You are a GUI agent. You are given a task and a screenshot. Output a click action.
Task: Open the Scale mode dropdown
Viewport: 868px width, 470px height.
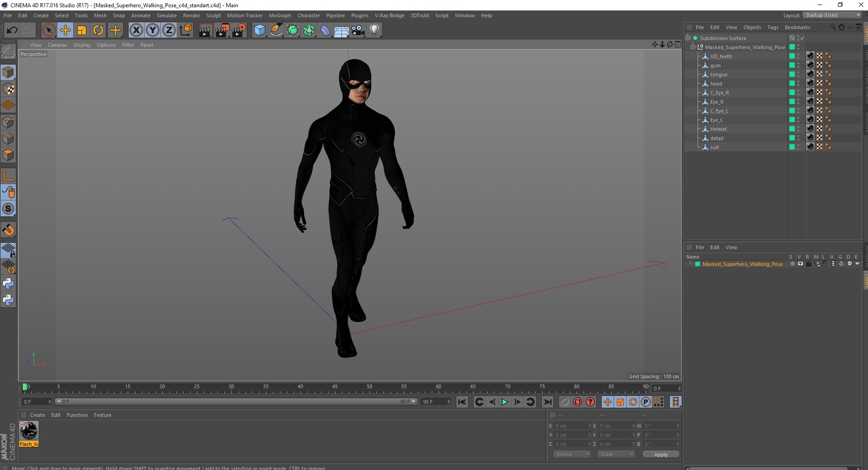(x=616, y=454)
